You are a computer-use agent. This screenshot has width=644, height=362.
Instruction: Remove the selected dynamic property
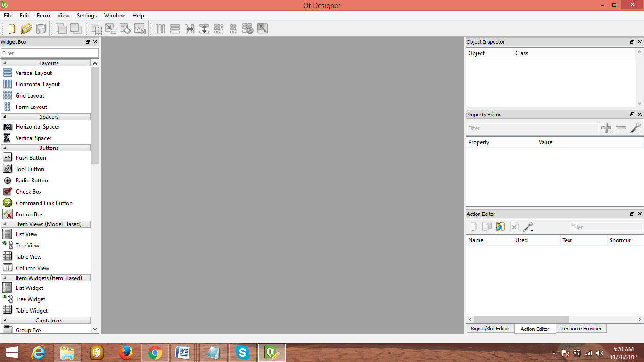click(621, 128)
